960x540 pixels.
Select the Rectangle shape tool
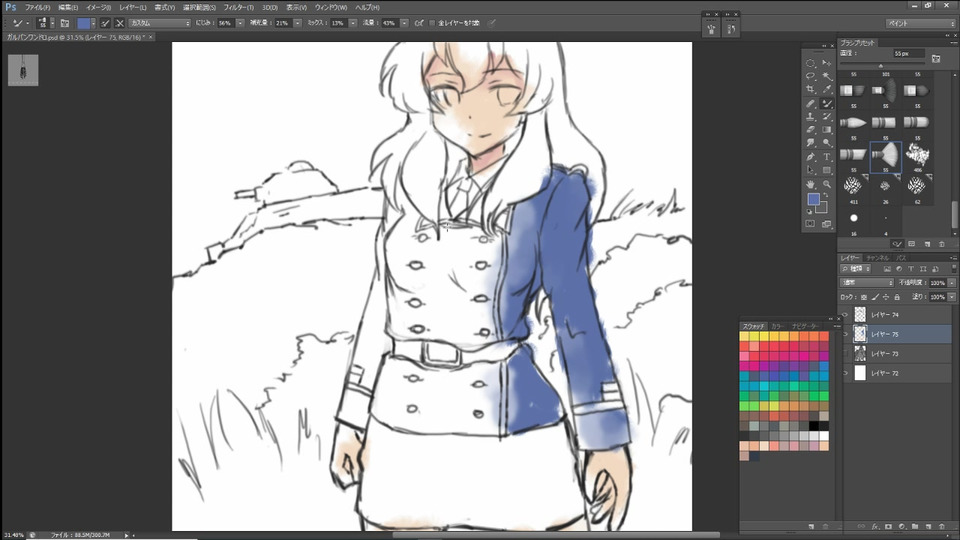[827, 170]
